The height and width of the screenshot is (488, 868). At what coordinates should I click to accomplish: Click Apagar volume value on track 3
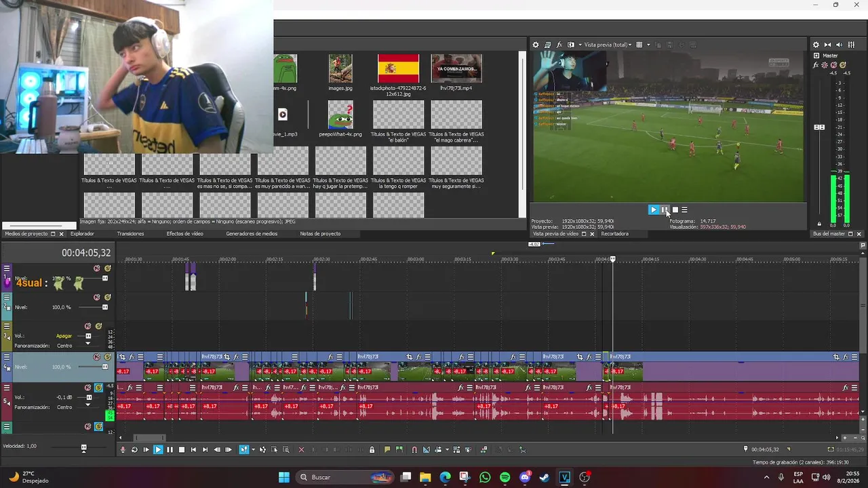click(64, 336)
